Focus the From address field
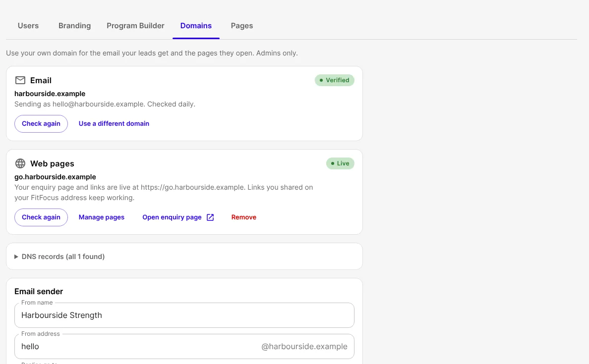The width and height of the screenshot is (589, 364). (x=184, y=346)
